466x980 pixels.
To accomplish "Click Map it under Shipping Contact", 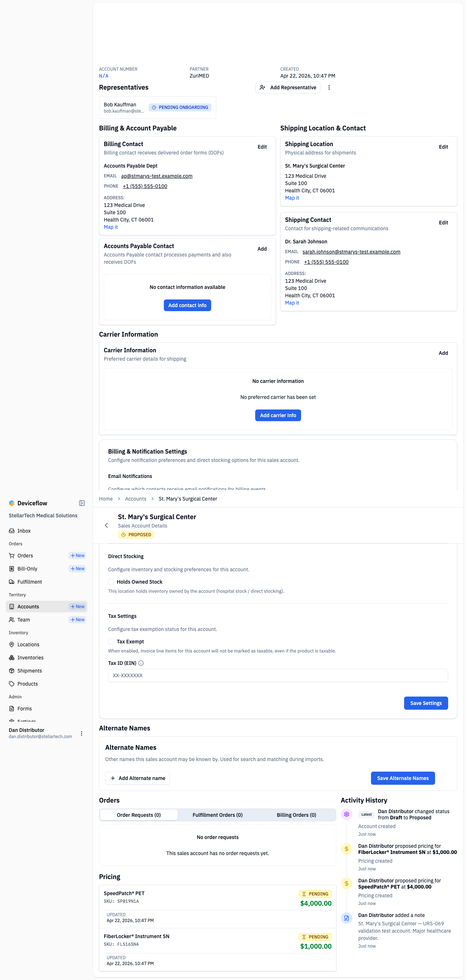I will click(x=292, y=303).
